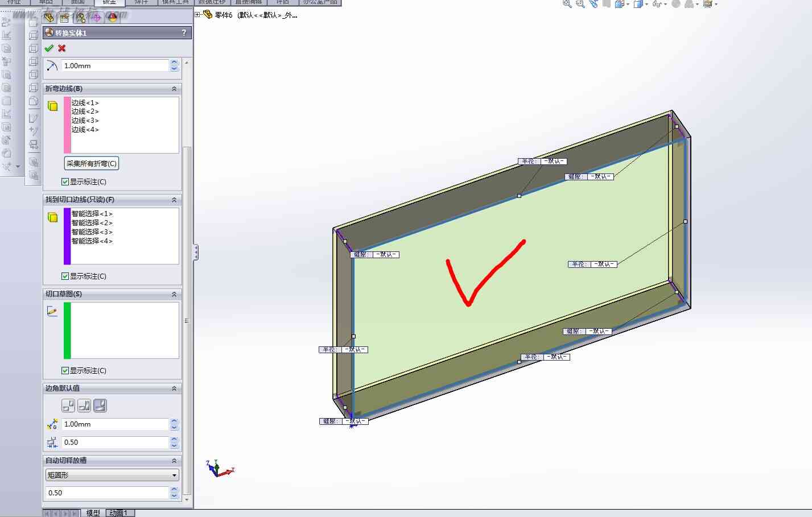The image size is (812, 517).
Task: Open the FeatureManager design tree tab
Action: 49,18
